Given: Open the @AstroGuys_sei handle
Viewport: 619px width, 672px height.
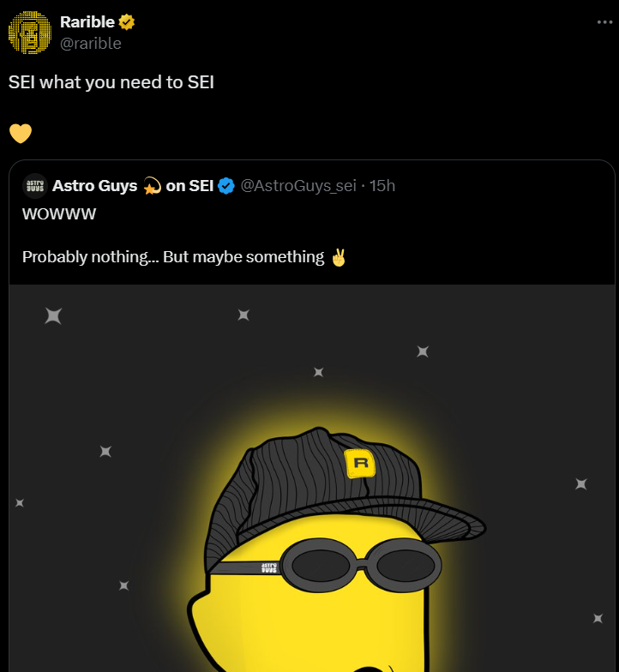Looking at the screenshot, I should [298, 186].
